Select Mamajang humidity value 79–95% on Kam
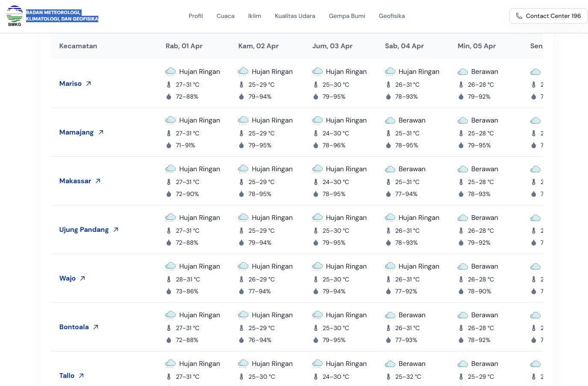This screenshot has width=588, height=386. pos(260,145)
